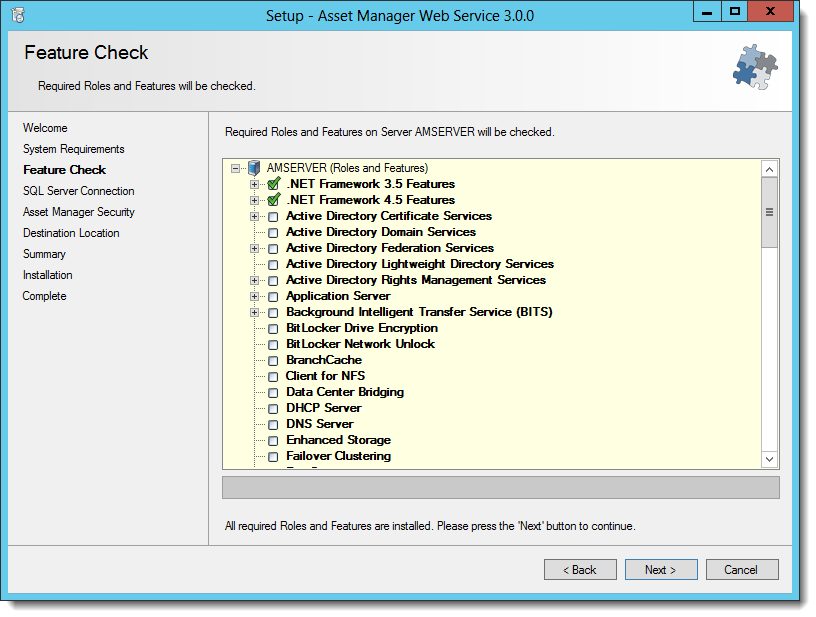Tick the Background Intelligent Transfer Service checkbox
The image size is (816, 617).
click(273, 313)
